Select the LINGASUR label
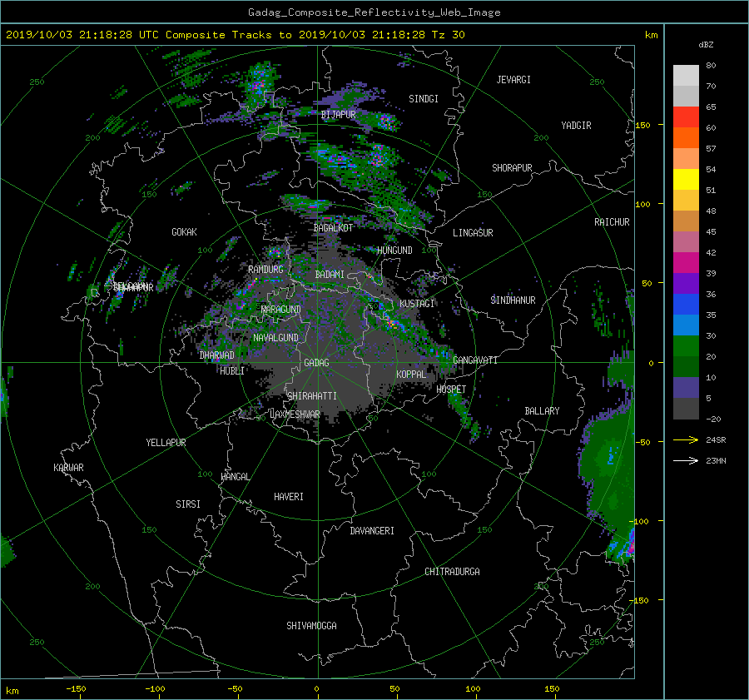Screen dimensions: 749x700 (x=473, y=233)
